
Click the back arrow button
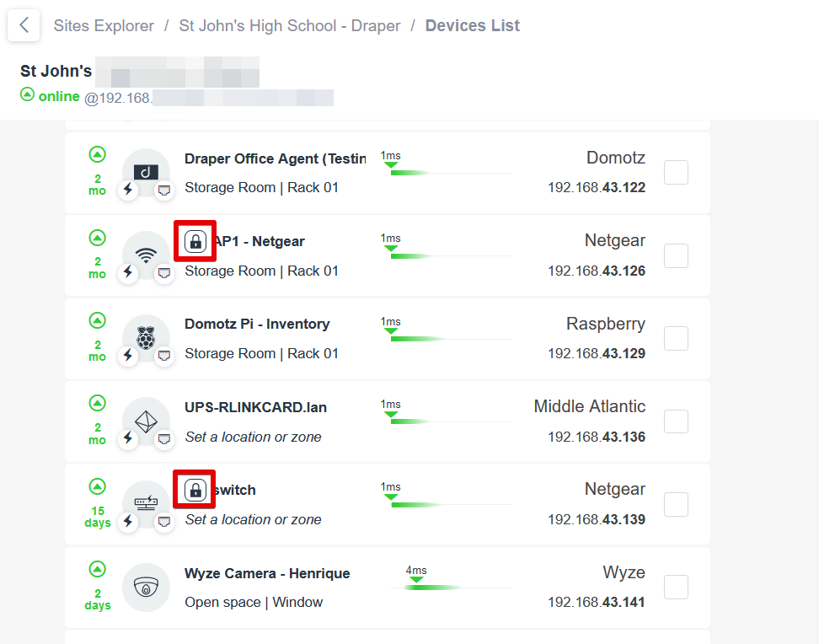point(24,25)
